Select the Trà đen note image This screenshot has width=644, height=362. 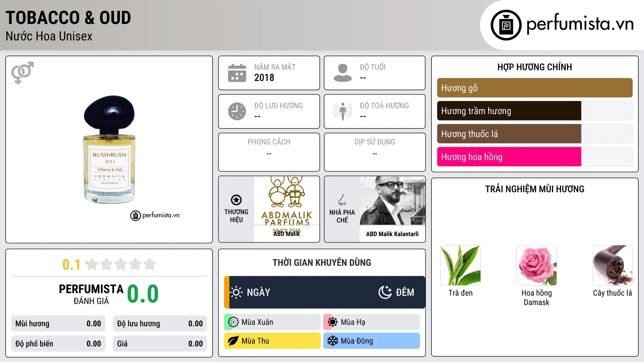[461, 265]
